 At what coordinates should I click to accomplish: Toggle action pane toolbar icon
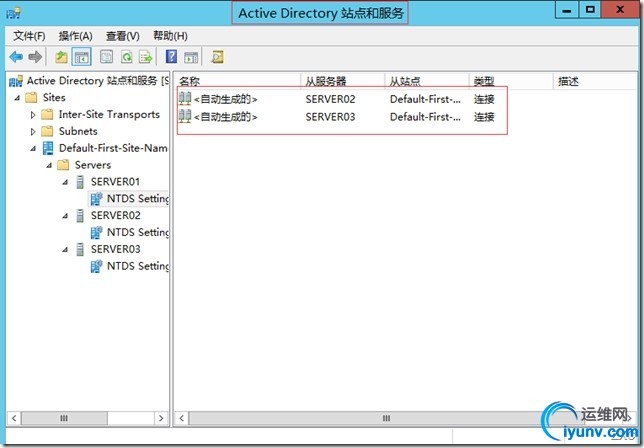(191, 57)
